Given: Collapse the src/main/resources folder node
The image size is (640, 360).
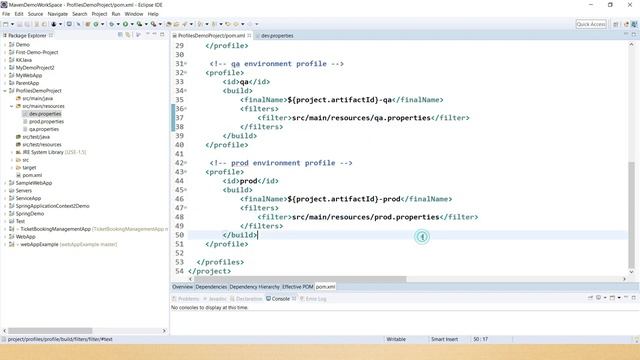Looking at the screenshot, I should [x=12, y=106].
